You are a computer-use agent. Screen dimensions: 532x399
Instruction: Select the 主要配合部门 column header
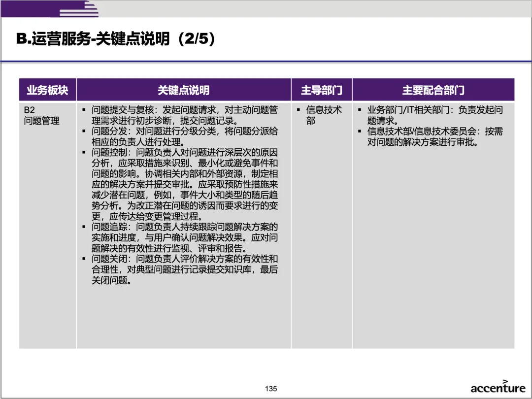[433, 90]
